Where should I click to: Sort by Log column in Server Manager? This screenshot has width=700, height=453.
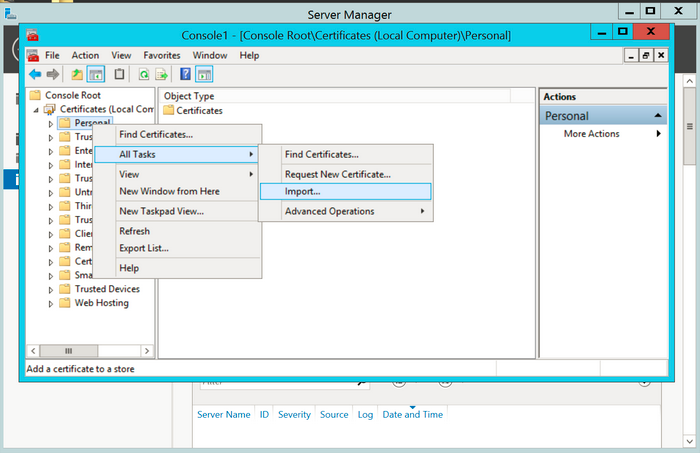coord(365,415)
